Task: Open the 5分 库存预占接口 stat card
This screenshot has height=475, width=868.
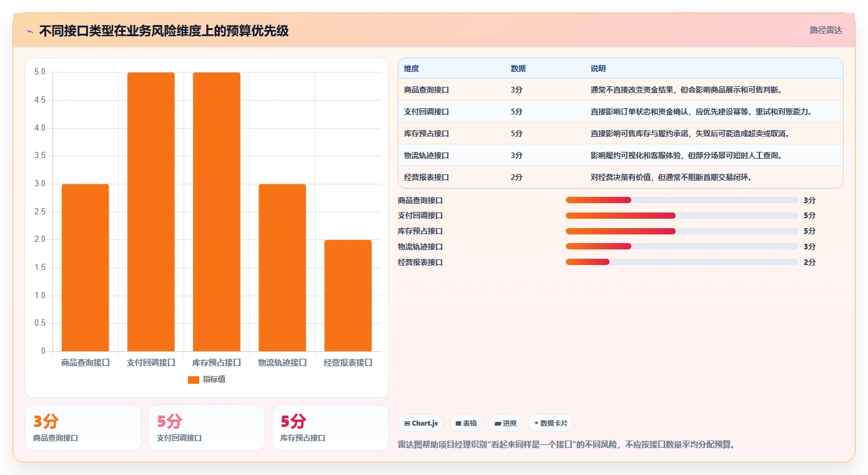Action: (x=330, y=427)
